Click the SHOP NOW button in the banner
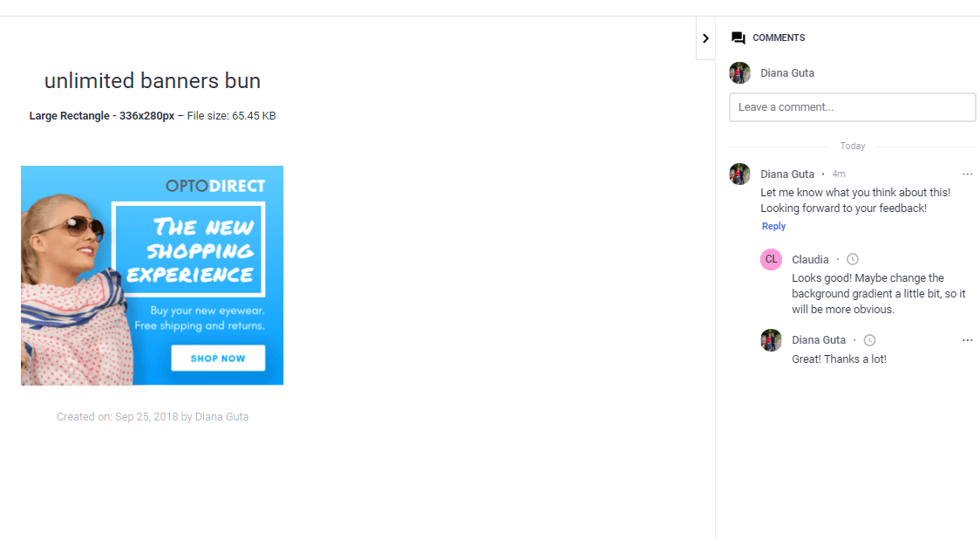 click(218, 359)
